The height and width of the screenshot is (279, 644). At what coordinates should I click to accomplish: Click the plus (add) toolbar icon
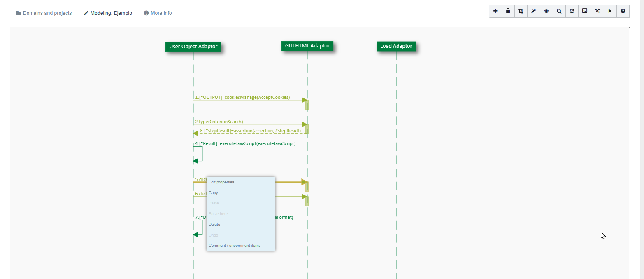(495, 11)
